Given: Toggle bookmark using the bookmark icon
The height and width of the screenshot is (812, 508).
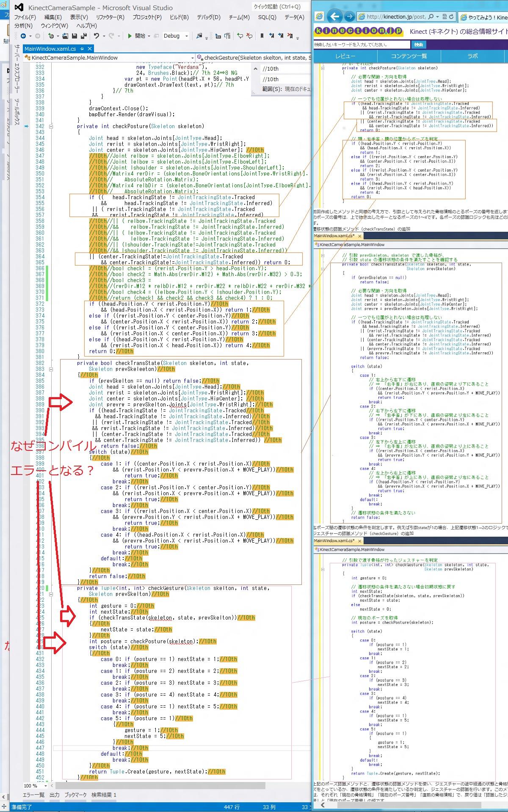Looking at the screenshot, I should click(x=262, y=36).
